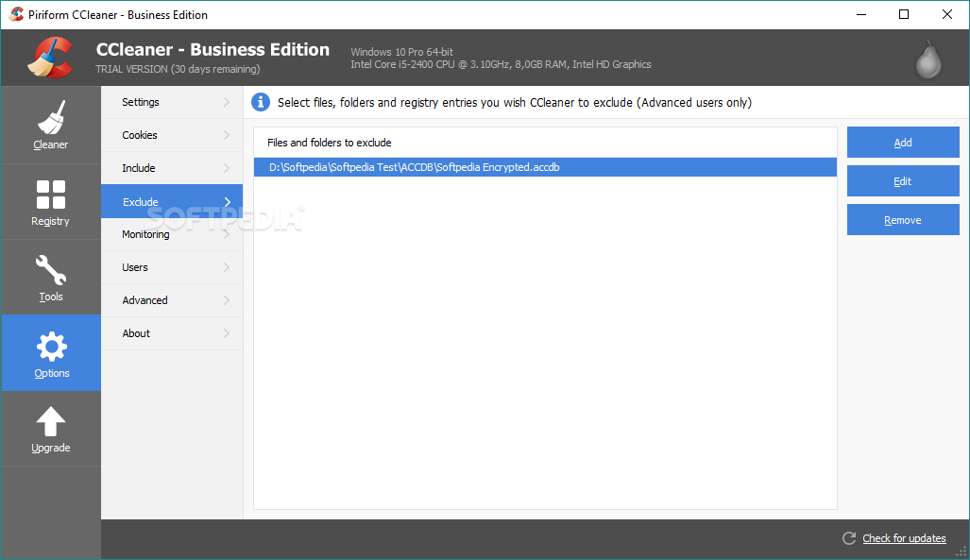Open the Include options page
The width and height of the screenshot is (970, 560).
click(x=172, y=168)
